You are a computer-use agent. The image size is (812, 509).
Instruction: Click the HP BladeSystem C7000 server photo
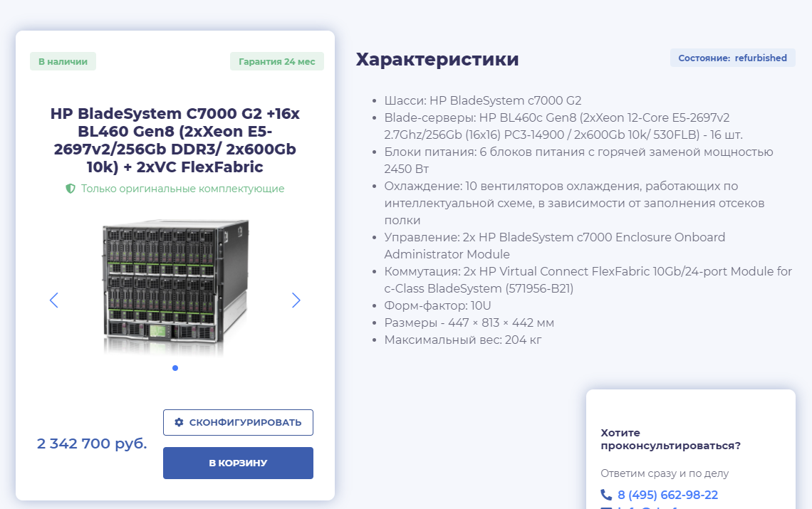click(x=175, y=288)
